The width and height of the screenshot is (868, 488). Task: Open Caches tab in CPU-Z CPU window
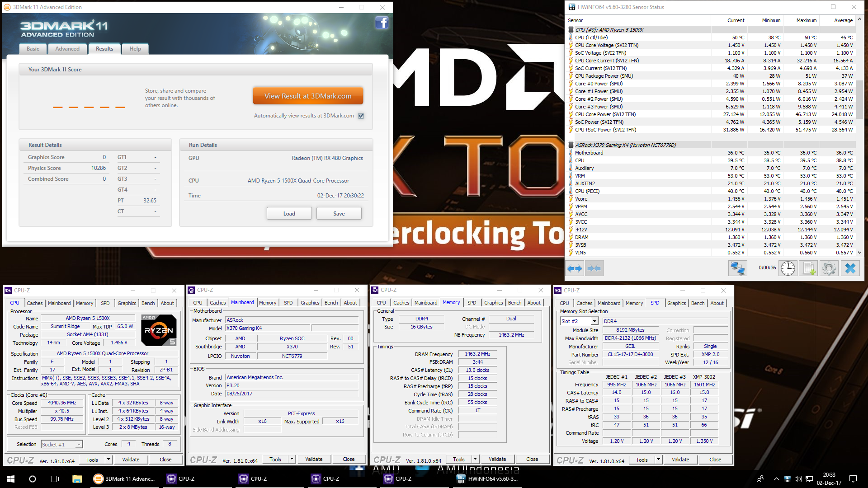(35, 303)
